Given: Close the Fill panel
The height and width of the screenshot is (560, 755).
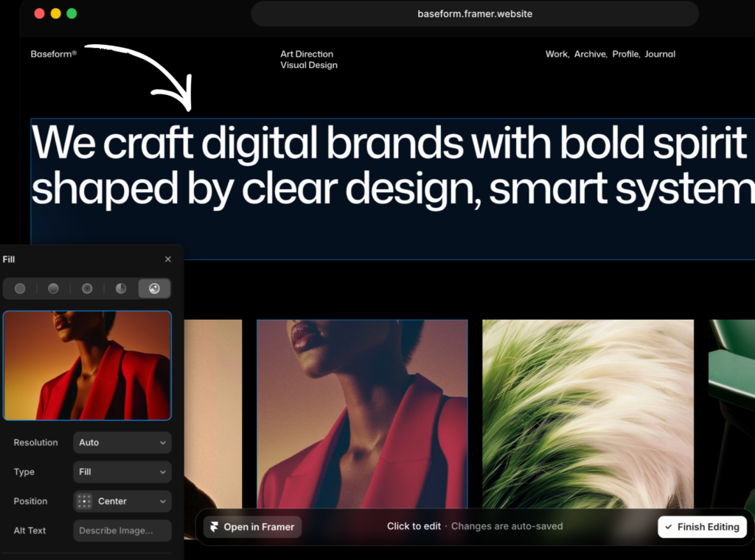Looking at the screenshot, I should [x=167, y=259].
